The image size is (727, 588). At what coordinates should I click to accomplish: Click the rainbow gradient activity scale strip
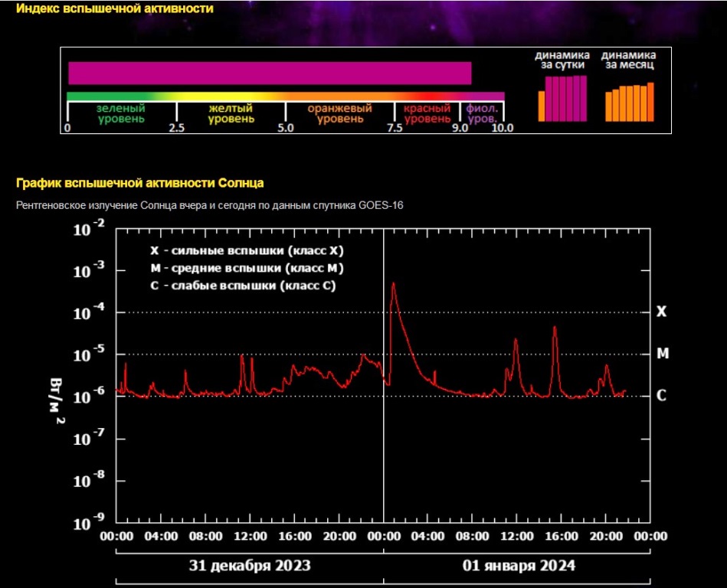coord(286,96)
